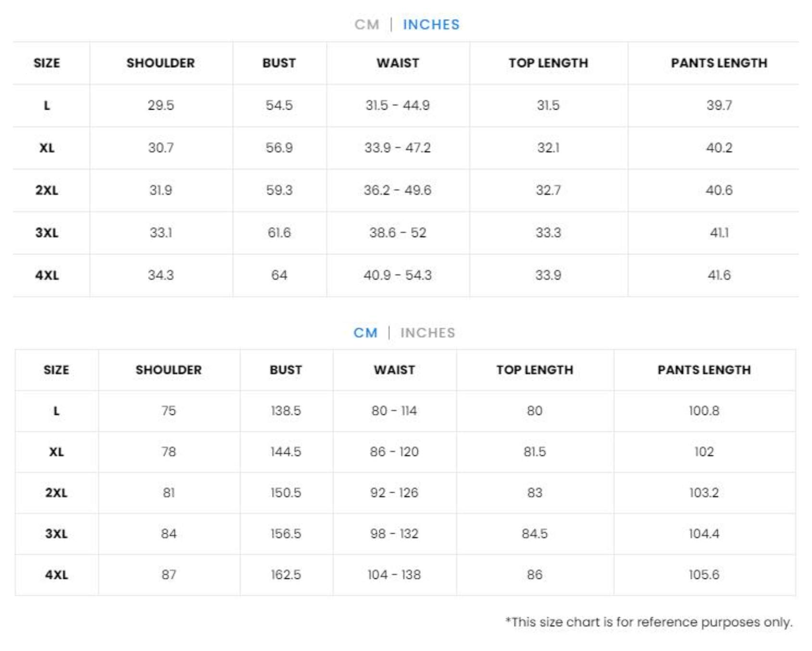Screen dimensions: 812x651
Task: Select the blue highlighted CM unit toggle
Action: pyautogui.click(x=365, y=333)
